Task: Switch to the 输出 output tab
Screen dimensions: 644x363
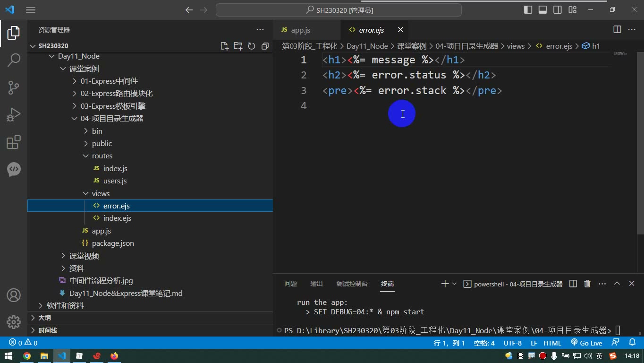Action: (316, 284)
